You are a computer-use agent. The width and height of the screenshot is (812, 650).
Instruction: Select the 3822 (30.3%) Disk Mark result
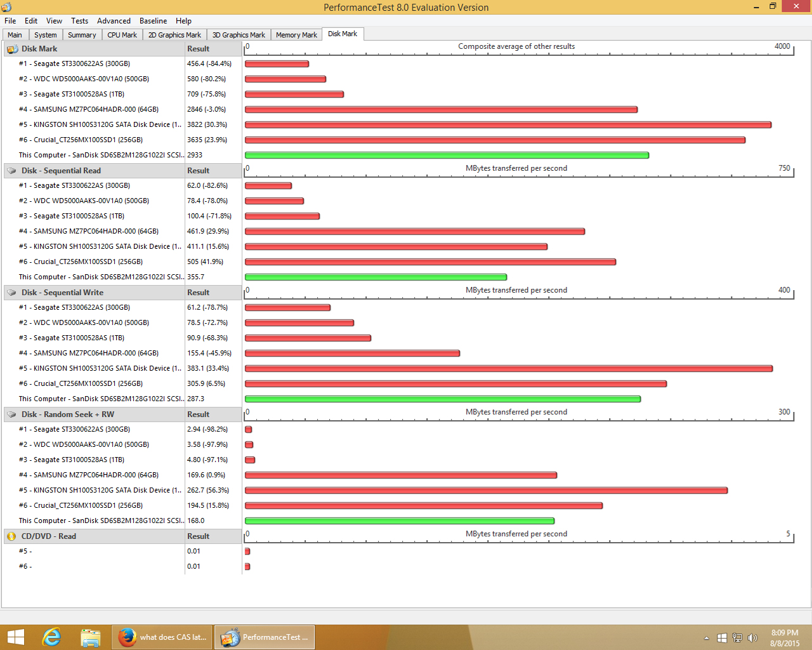coord(207,124)
